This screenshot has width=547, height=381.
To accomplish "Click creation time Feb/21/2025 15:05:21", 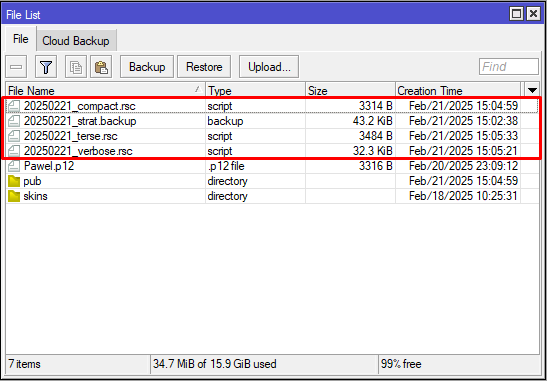I will point(463,151).
